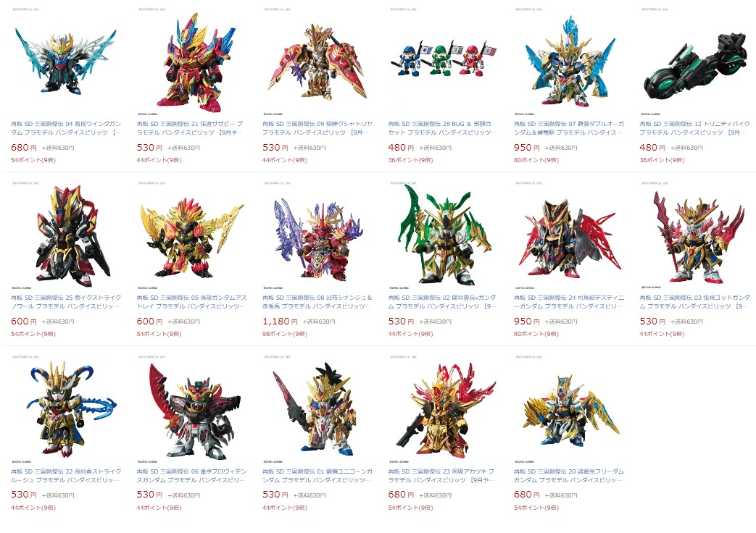
Task: View the 09 貂蝉クシャトリヤ model image
Action: click(x=317, y=63)
